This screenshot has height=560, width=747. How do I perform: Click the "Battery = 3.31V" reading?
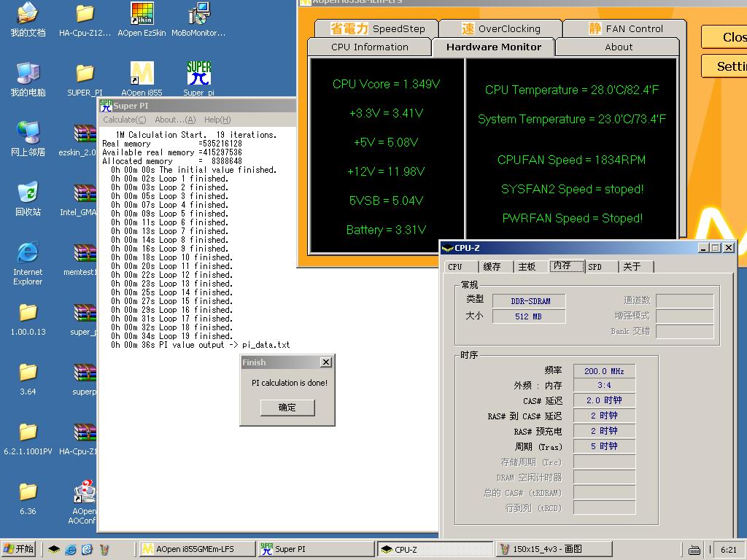(387, 230)
